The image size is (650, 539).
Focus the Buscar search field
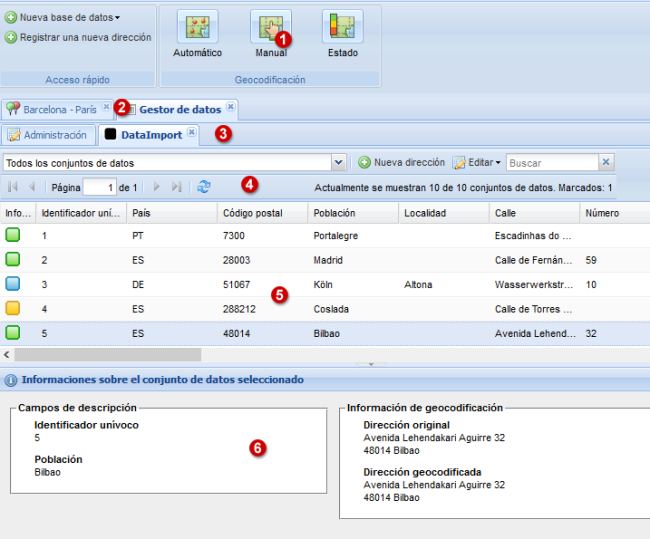(x=552, y=163)
